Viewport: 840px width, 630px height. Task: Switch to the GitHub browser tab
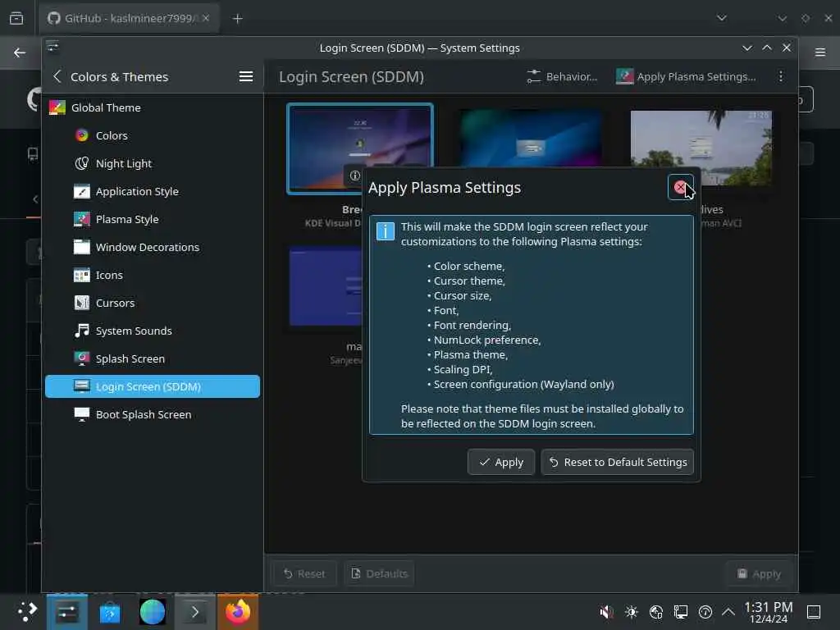coord(129,18)
